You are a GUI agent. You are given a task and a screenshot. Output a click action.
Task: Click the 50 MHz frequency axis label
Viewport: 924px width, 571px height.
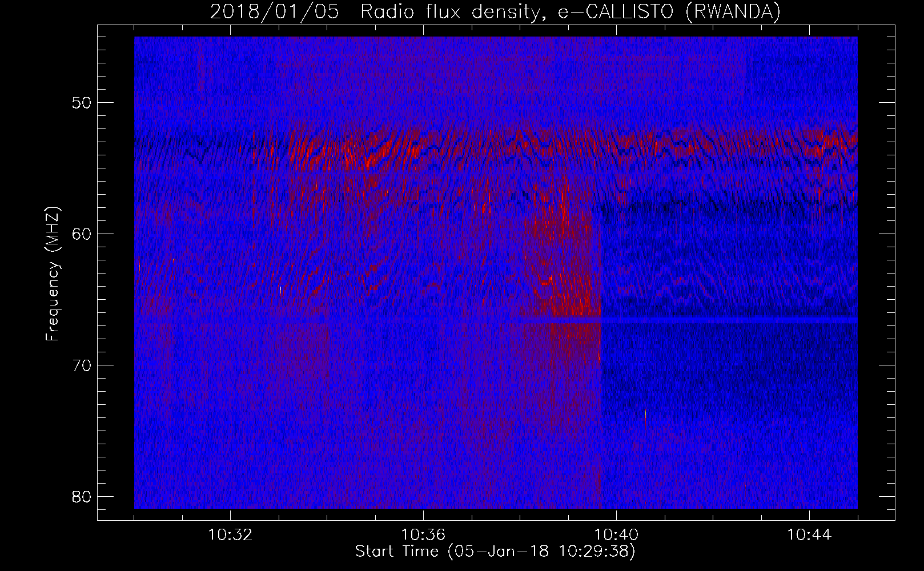coord(82,103)
